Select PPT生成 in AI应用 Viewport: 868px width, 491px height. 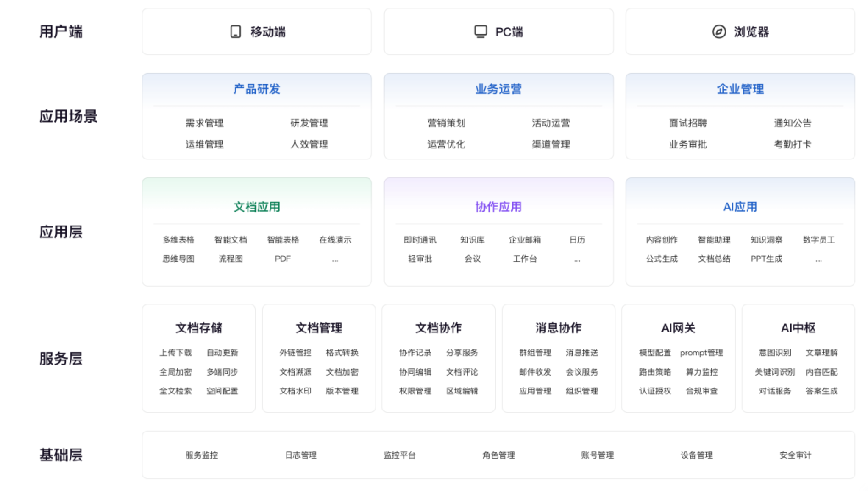[766, 259]
